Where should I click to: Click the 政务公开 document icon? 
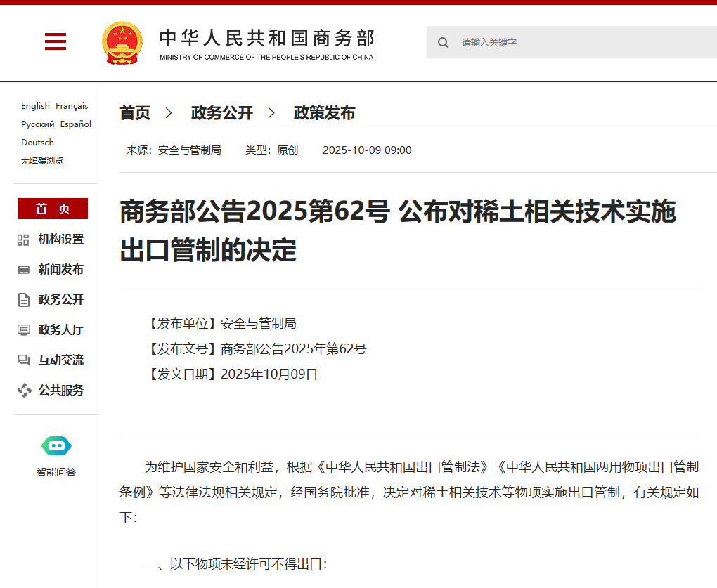(x=23, y=300)
